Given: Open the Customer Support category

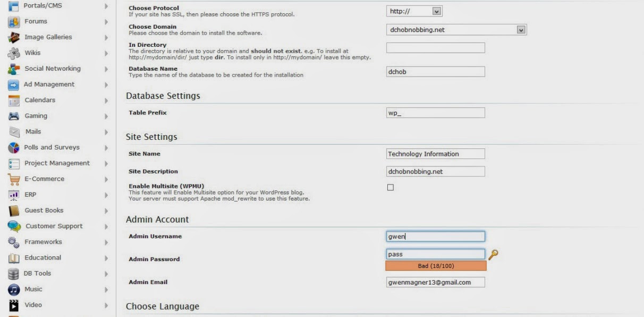Looking at the screenshot, I should pos(54,226).
